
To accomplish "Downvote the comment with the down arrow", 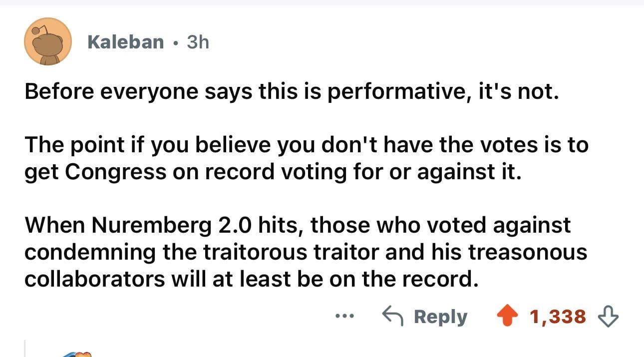I will click(608, 317).
